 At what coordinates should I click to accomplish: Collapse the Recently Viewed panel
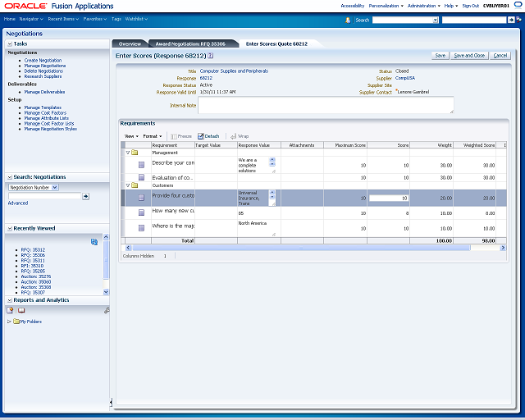[10, 228]
